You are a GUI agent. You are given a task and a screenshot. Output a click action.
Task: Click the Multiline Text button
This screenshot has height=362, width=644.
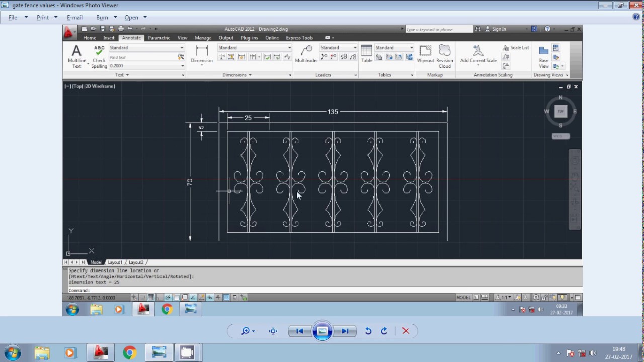[77, 56]
